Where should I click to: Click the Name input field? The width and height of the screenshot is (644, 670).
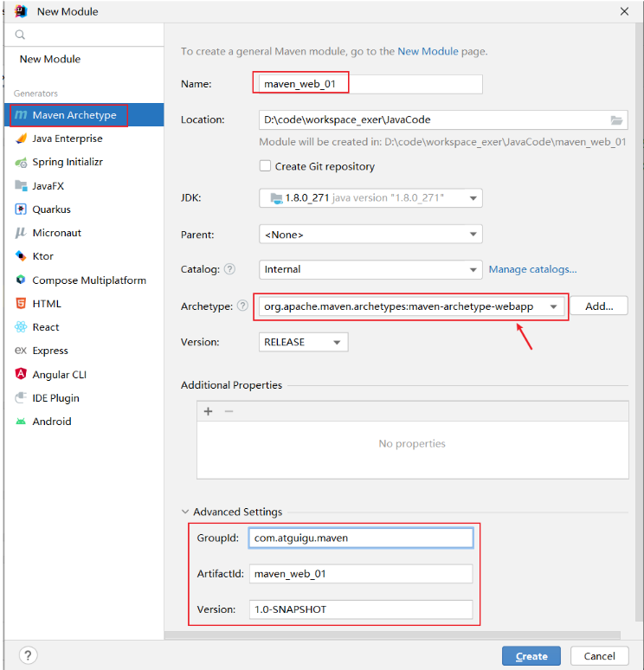370,84
